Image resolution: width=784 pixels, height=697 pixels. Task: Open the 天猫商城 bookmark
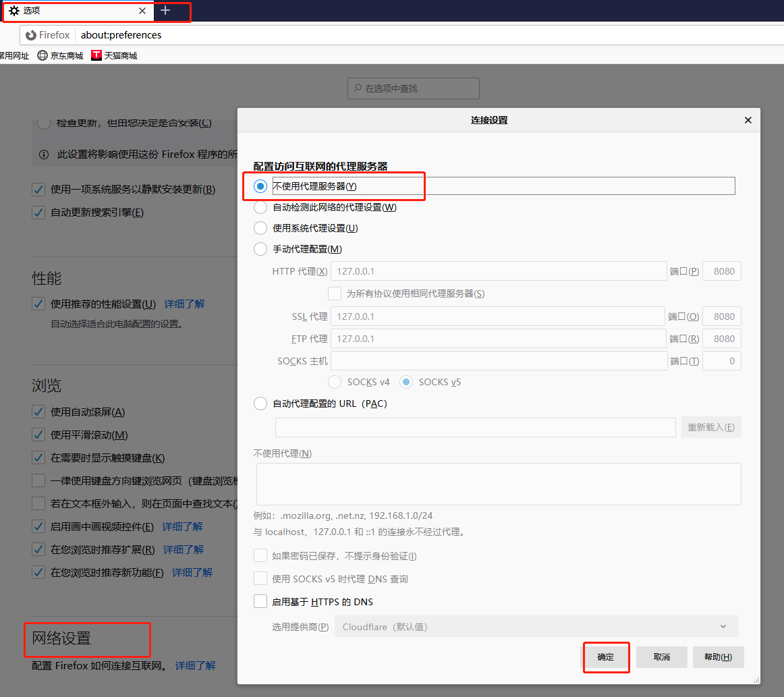pyautogui.click(x=114, y=55)
